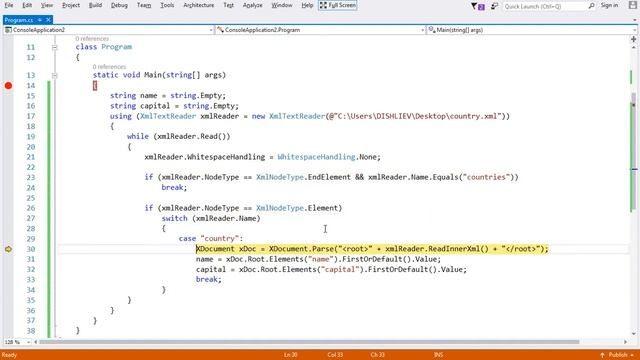Click line number 17 in the margin
This screenshot has height=360, width=640.
tap(31, 116)
